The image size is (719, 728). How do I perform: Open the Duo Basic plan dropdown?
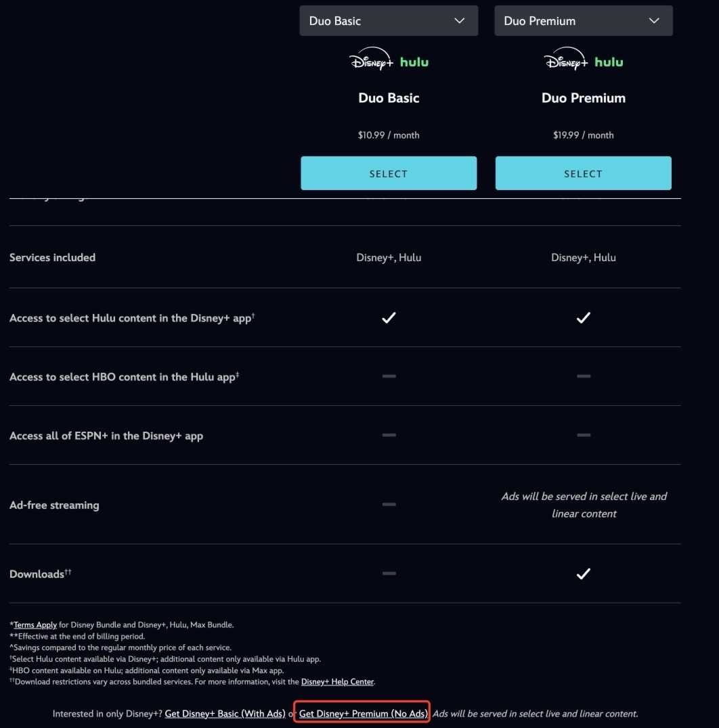coord(389,21)
